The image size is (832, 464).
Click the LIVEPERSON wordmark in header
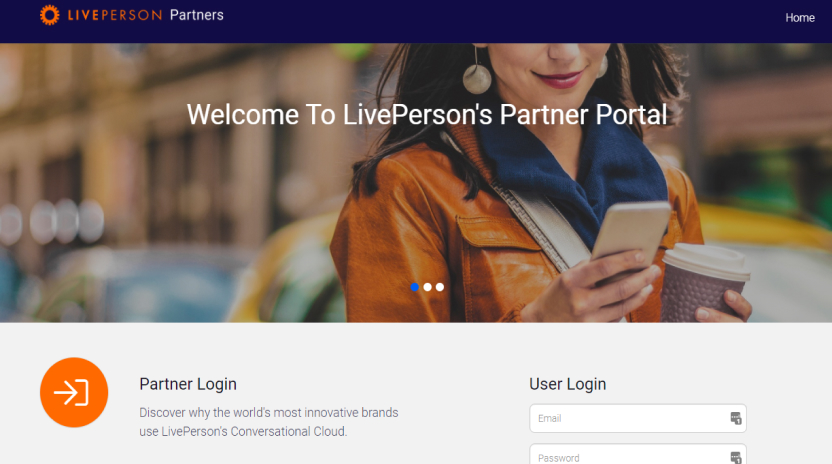pos(115,15)
